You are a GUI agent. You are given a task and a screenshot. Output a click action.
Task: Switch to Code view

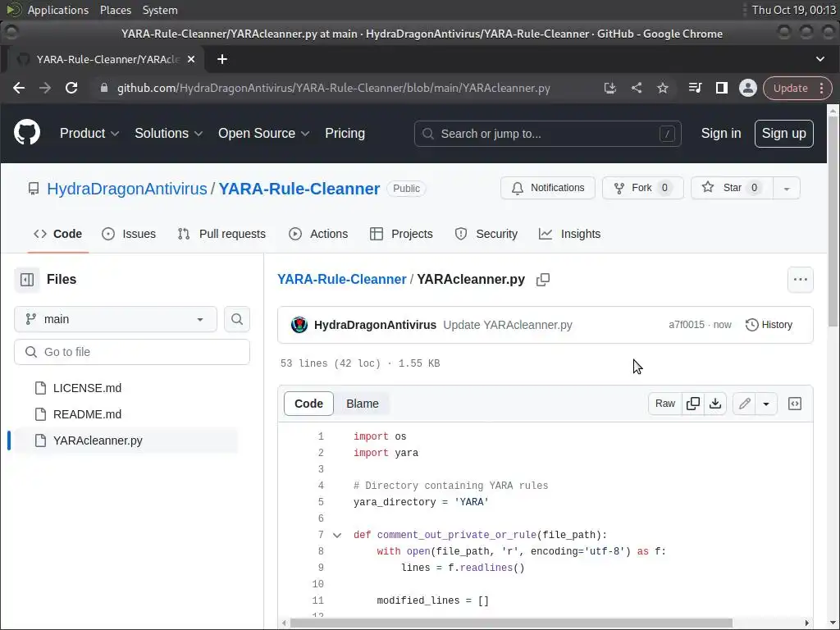click(x=308, y=404)
